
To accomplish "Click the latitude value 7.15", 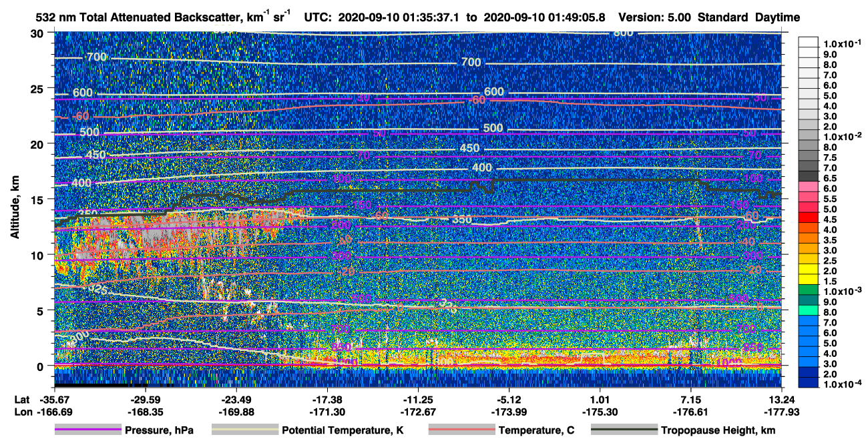I will click(691, 400).
